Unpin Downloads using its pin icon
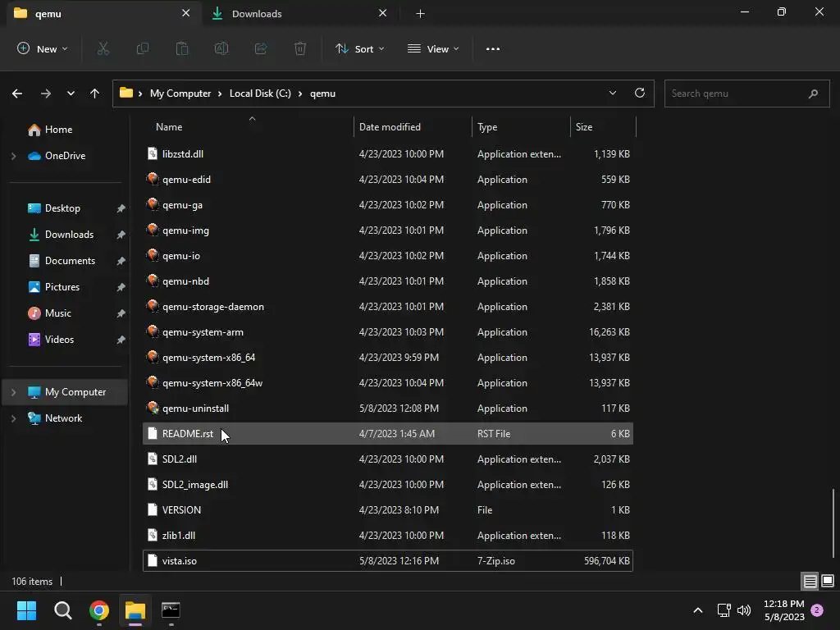 [121, 235]
